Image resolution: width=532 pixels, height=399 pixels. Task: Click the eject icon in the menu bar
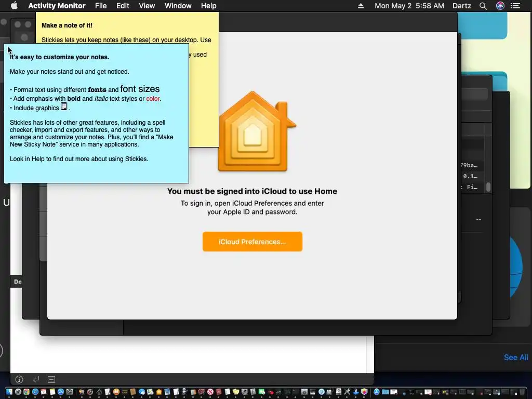click(x=361, y=6)
